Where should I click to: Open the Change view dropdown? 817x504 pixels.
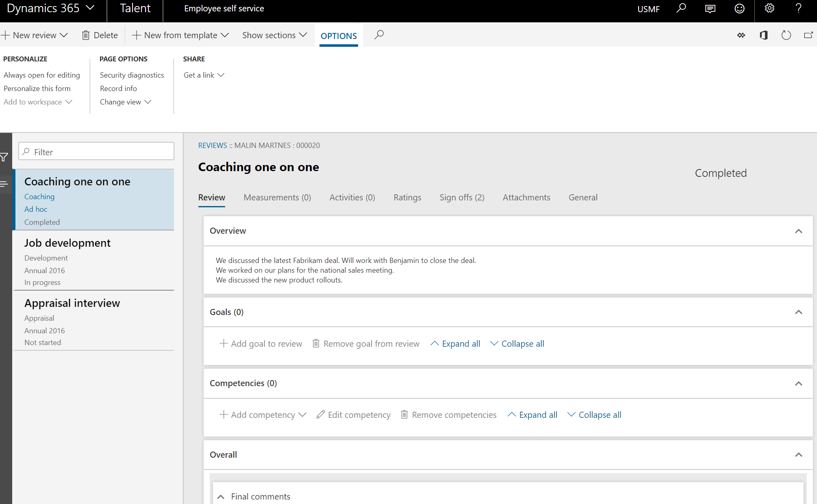(126, 102)
